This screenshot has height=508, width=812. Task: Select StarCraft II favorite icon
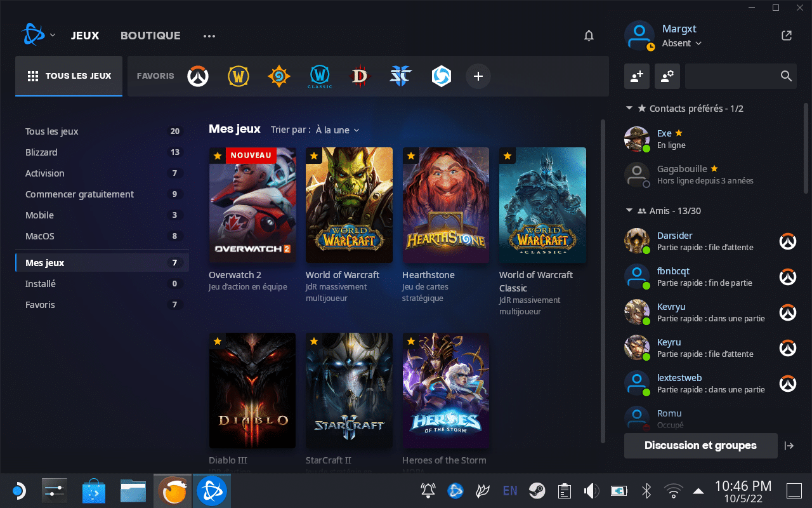[x=400, y=76]
